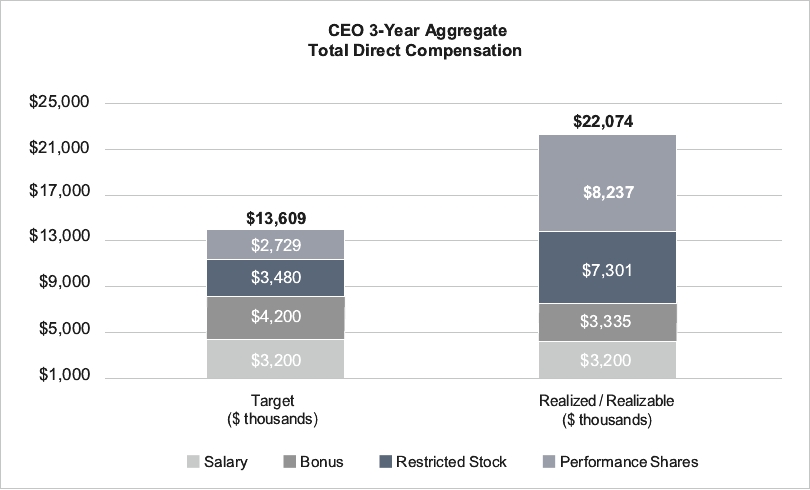Click the Salary legend color swatch
This screenshot has height=490, width=810.
click(x=193, y=462)
